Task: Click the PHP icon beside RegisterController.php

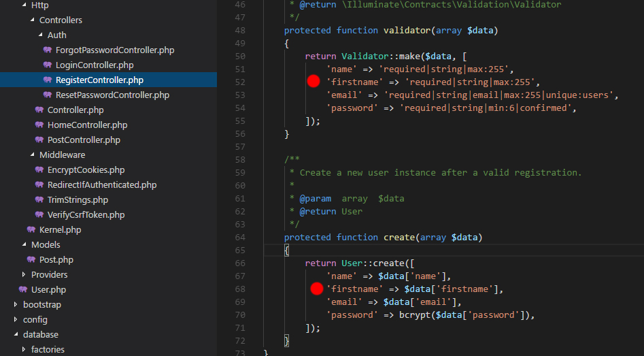Action: click(48, 80)
